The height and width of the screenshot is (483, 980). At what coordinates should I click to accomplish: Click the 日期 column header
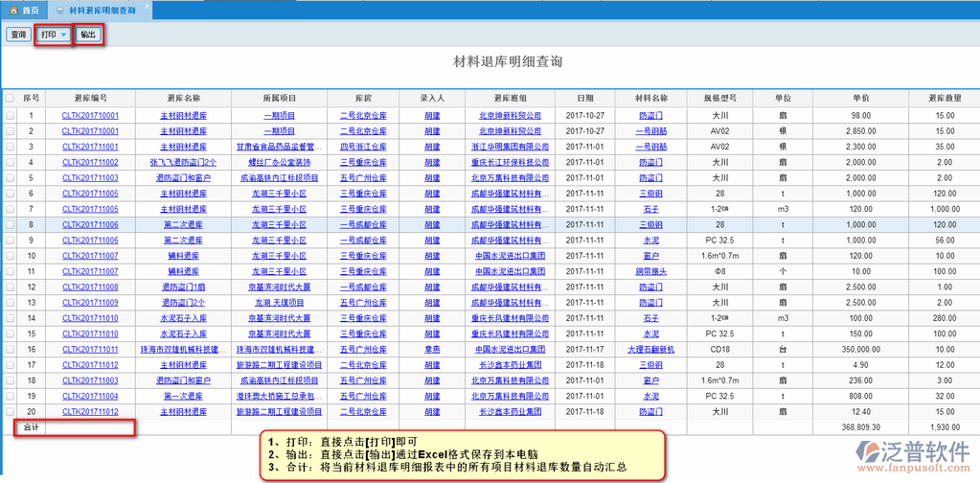[x=584, y=98]
